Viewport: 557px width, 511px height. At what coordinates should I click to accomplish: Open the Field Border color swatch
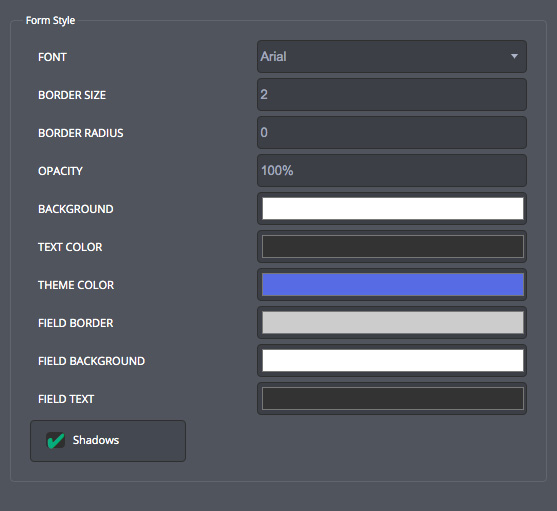point(393,322)
